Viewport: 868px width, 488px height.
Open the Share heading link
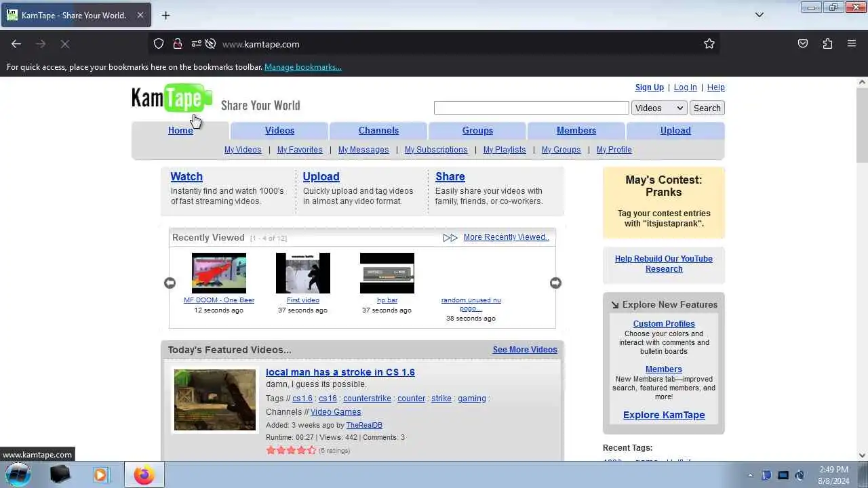pos(450,176)
